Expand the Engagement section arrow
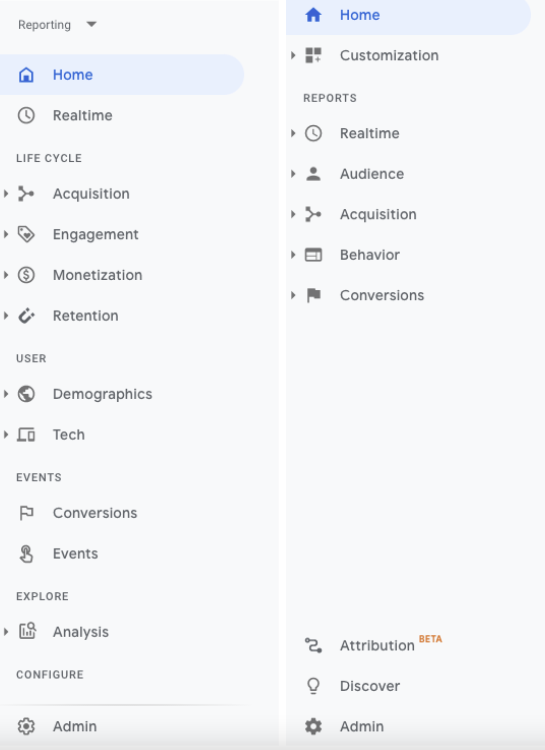545x750 pixels. [6, 234]
